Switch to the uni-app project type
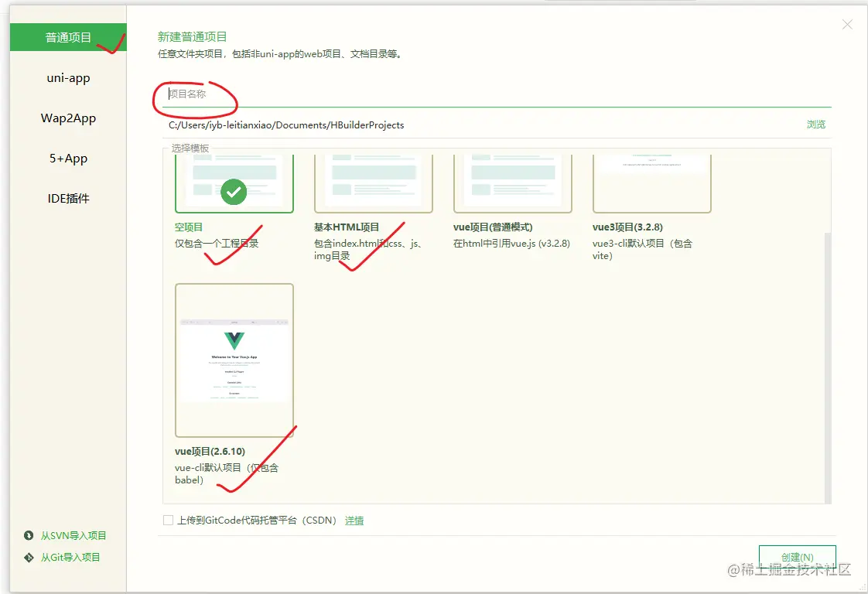 [68, 78]
